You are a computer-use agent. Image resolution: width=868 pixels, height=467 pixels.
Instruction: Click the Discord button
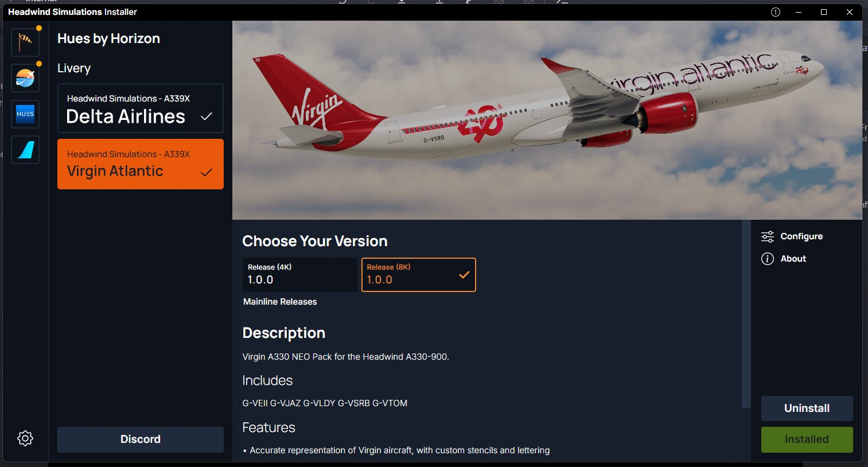(x=141, y=439)
